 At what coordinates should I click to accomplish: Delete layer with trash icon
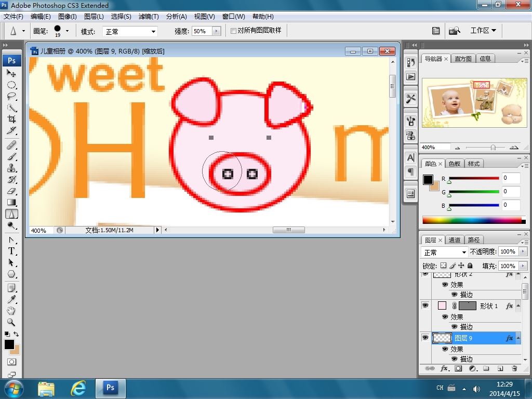point(514,368)
